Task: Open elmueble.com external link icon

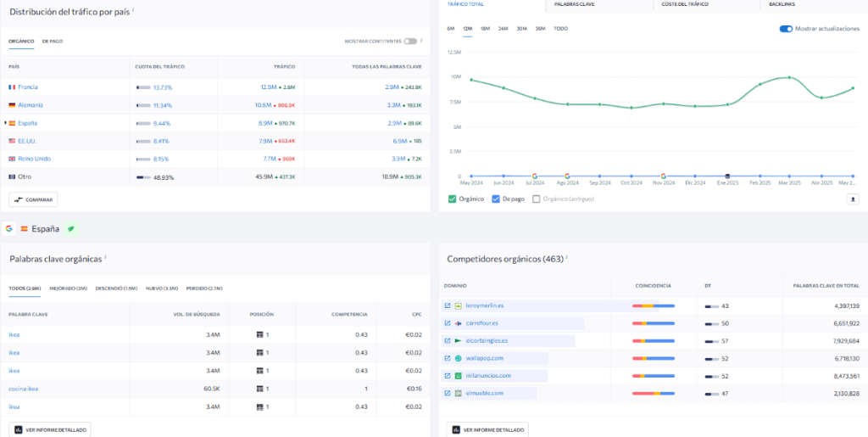Action: click(x=448, y=393)
